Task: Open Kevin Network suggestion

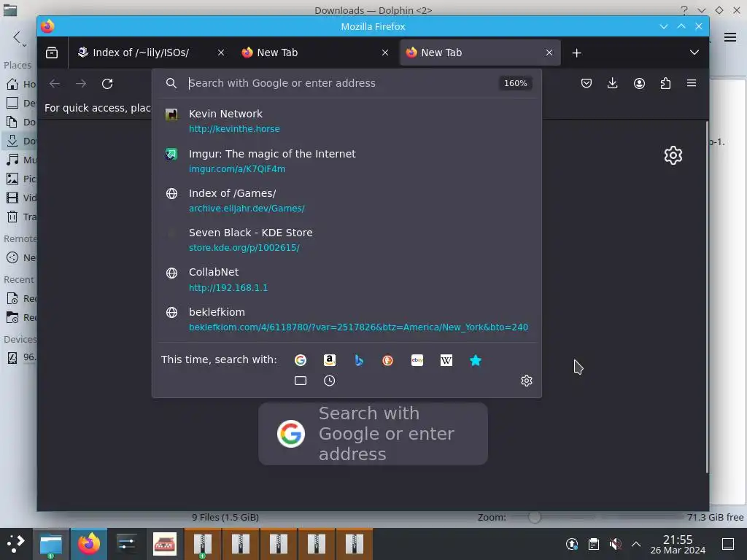Action: 347,121
